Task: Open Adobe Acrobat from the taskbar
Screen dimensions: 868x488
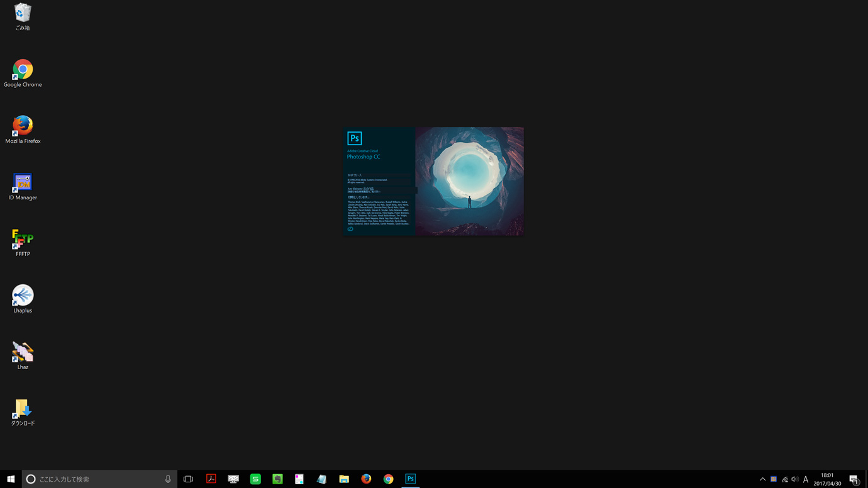Action: click(x=211, y=479)
